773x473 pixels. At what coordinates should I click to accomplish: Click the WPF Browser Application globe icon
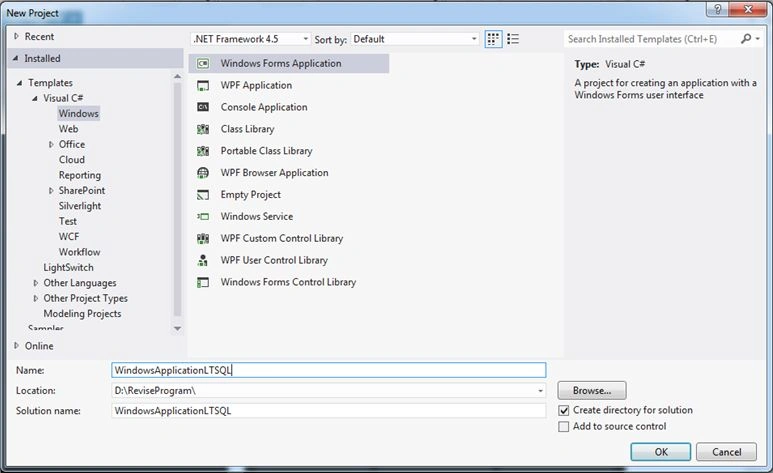click(203, 173)
